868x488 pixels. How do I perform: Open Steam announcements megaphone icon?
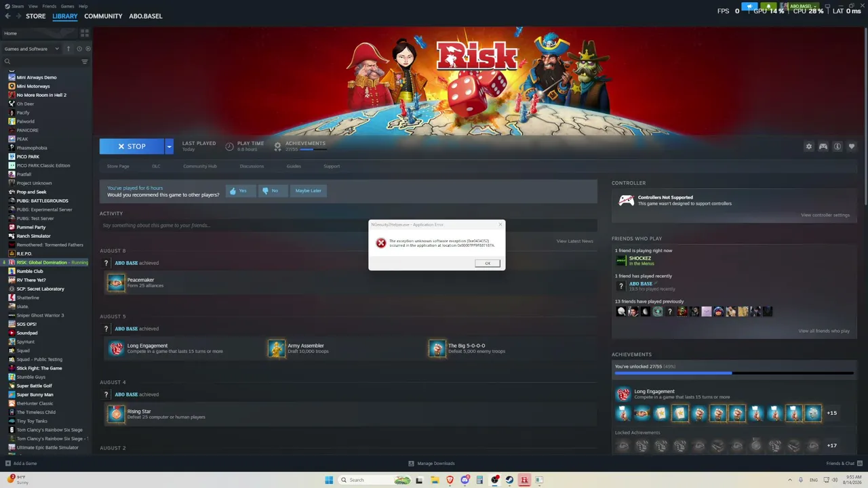coord(749,6)
